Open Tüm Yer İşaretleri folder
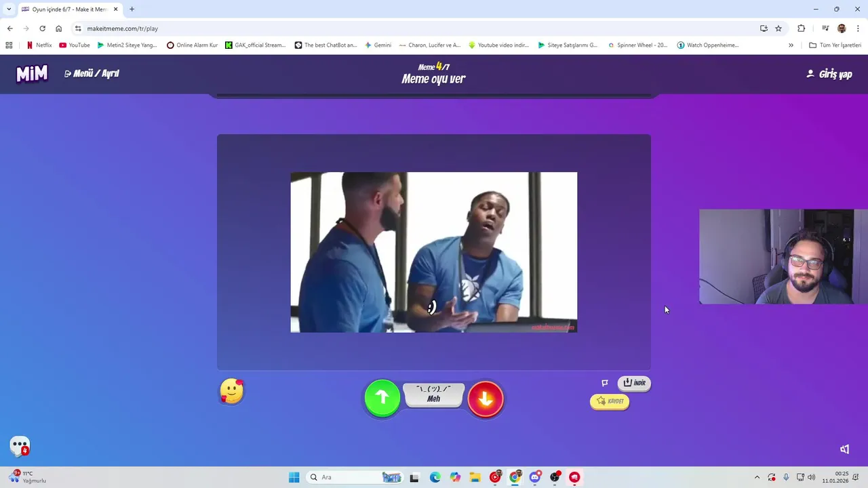The image size is (868, 488). (x=835, y=45)
